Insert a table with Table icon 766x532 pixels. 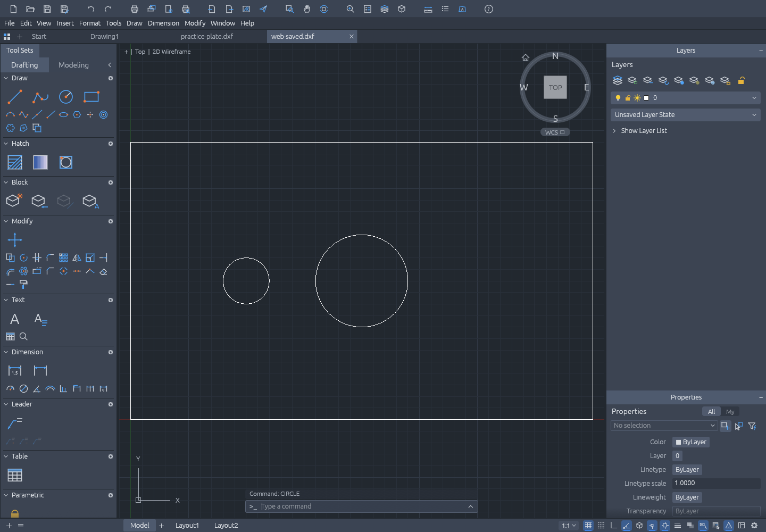tap(15, 475)
